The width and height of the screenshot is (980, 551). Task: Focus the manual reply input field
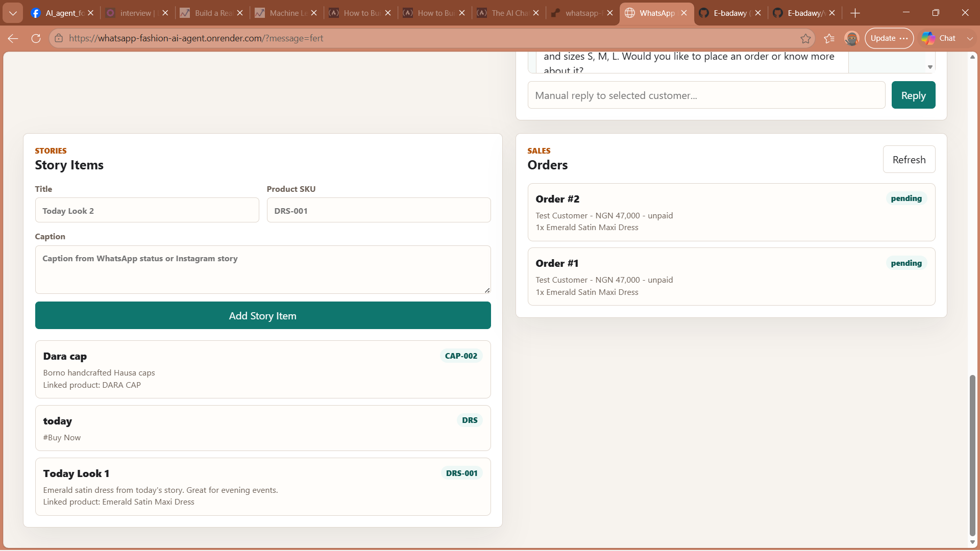pos(706,95)
